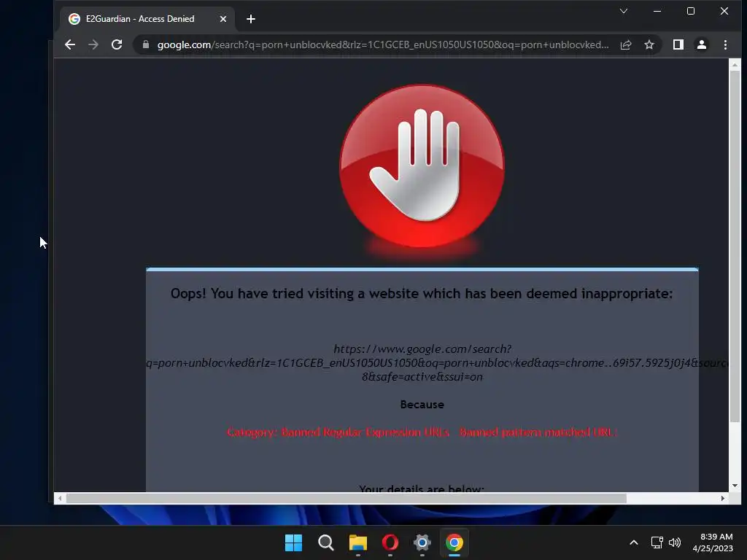Click the scroll right arrow

[723, 498]
